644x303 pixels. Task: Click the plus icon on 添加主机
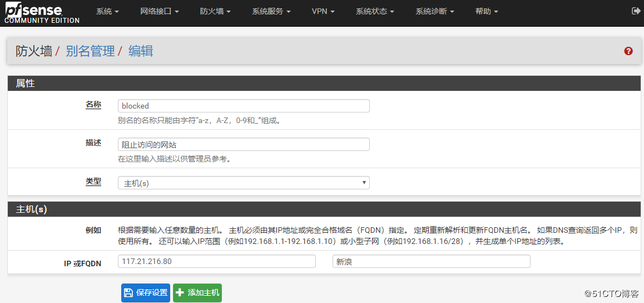tap(180, 293)
